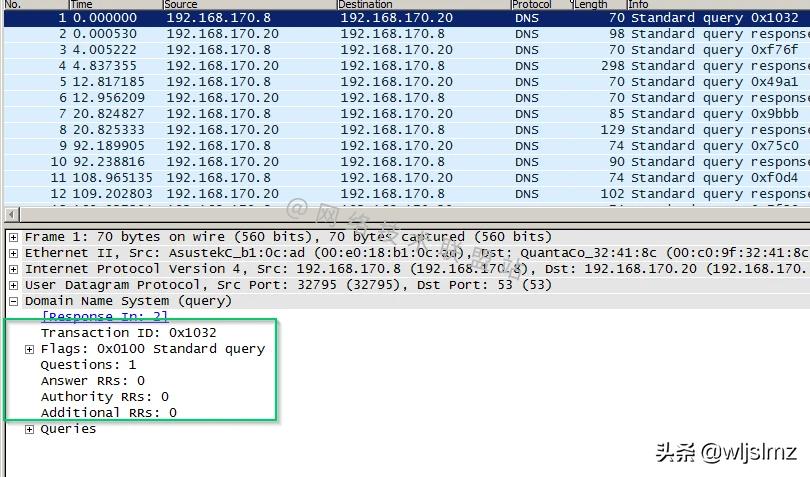
Task: Click the Flags: 0x0100 Standard query text
Action: [153, 349]
